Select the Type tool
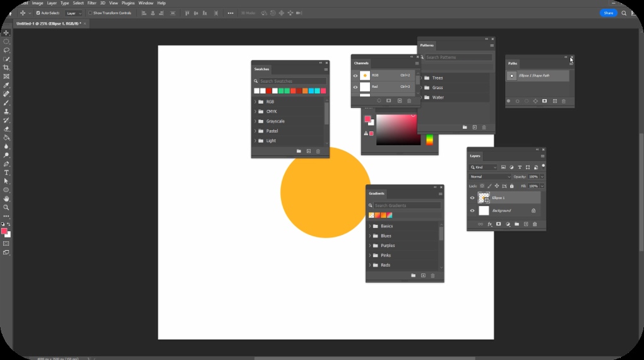The height and width of the screenshot is (360, 644). tap(6, 172)
